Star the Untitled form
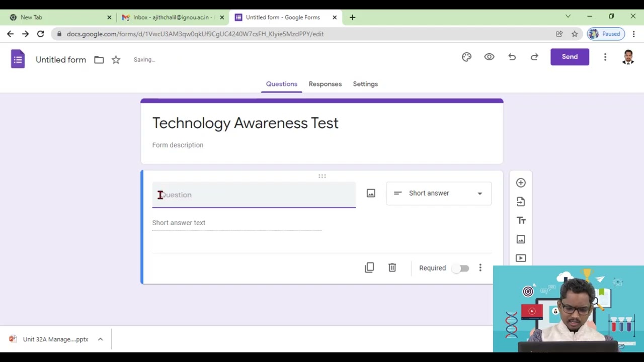 point(116,60)
